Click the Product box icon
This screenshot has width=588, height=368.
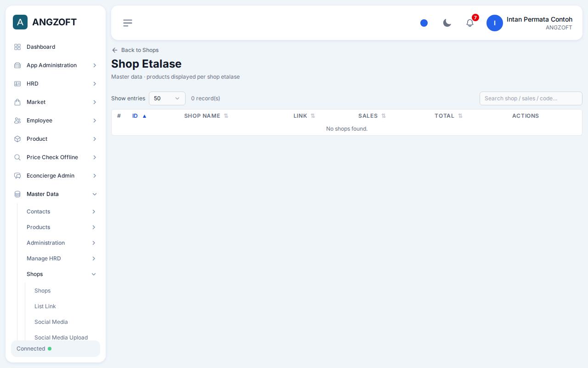click(x=17, y=139)
